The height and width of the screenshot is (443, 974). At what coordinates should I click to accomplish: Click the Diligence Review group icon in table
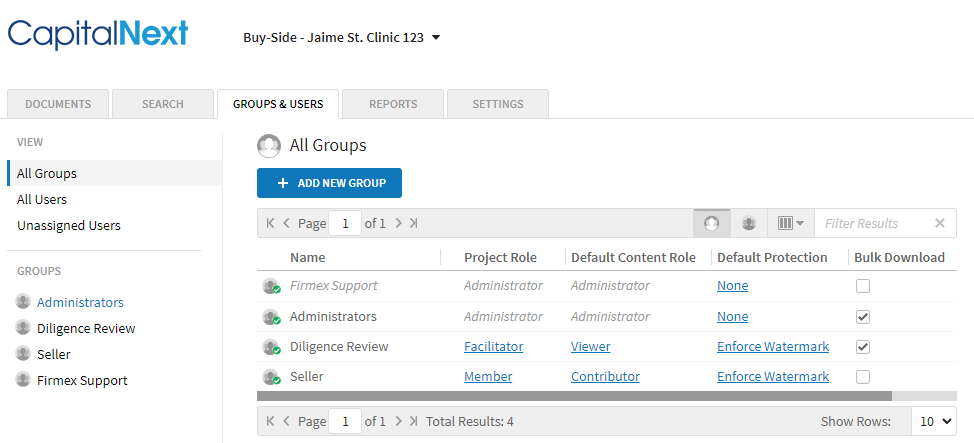coord(270,347)
